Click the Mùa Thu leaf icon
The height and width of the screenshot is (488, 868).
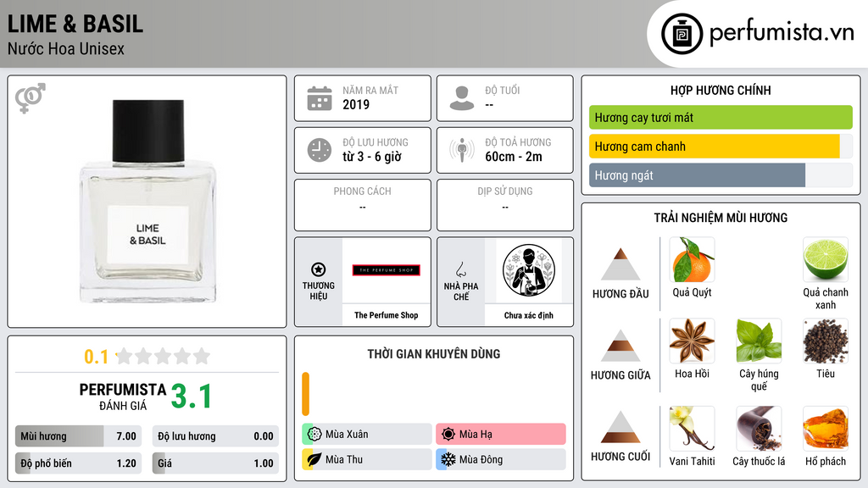tap(314, 459)
